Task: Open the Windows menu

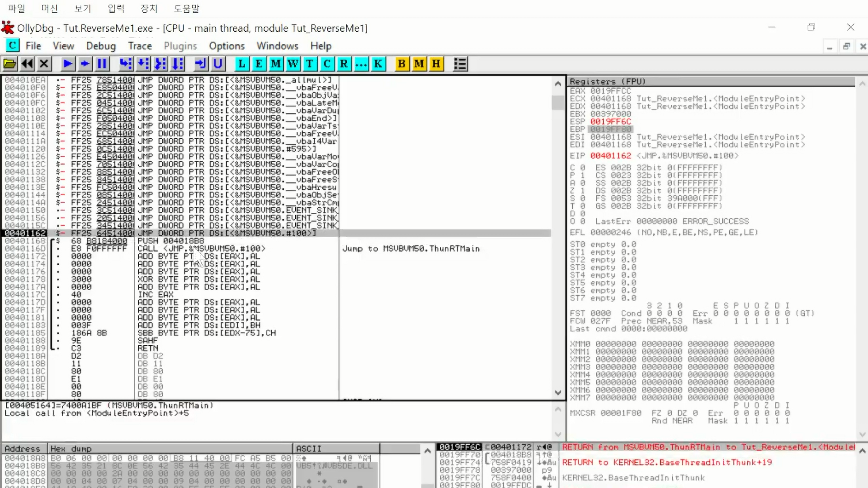Action: [278, 46]
